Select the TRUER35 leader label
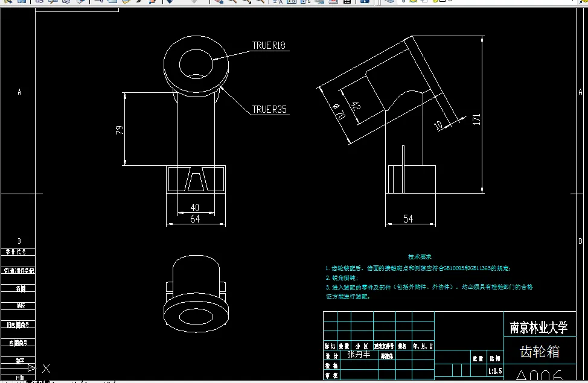 269,109
